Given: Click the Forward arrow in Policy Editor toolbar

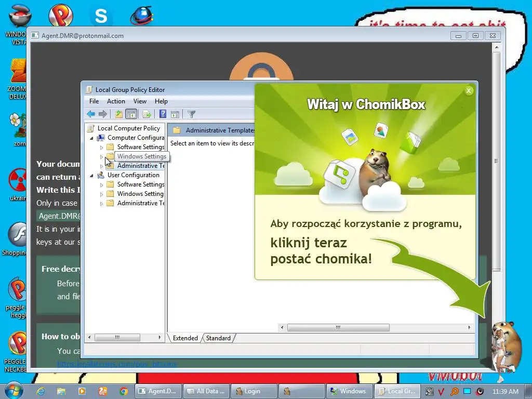Looking at the screenshot, I should click(103, 114).
